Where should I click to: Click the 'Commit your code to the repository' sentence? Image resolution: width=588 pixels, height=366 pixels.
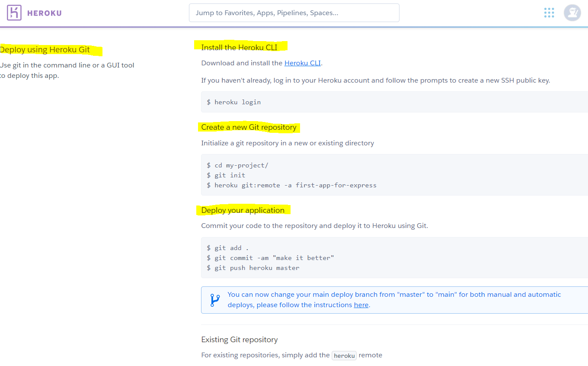pyautogui.click(x=314, y=225)
